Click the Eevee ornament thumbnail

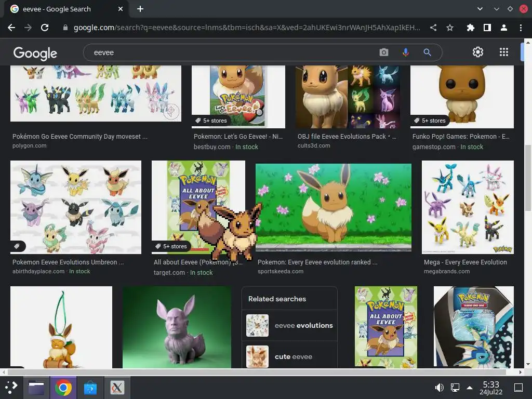coord(61,327)
